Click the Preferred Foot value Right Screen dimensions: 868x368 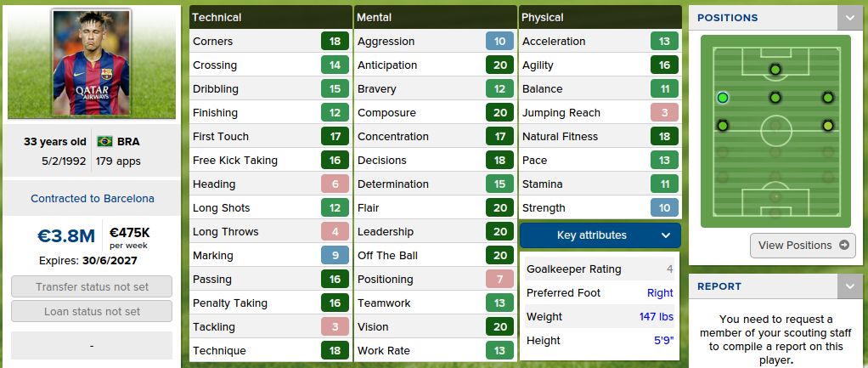660,293
